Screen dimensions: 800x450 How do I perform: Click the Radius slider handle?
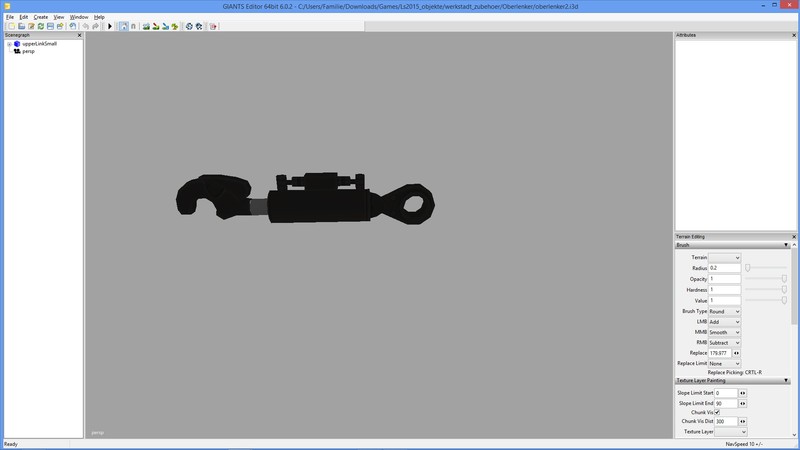tap(747, 268)
